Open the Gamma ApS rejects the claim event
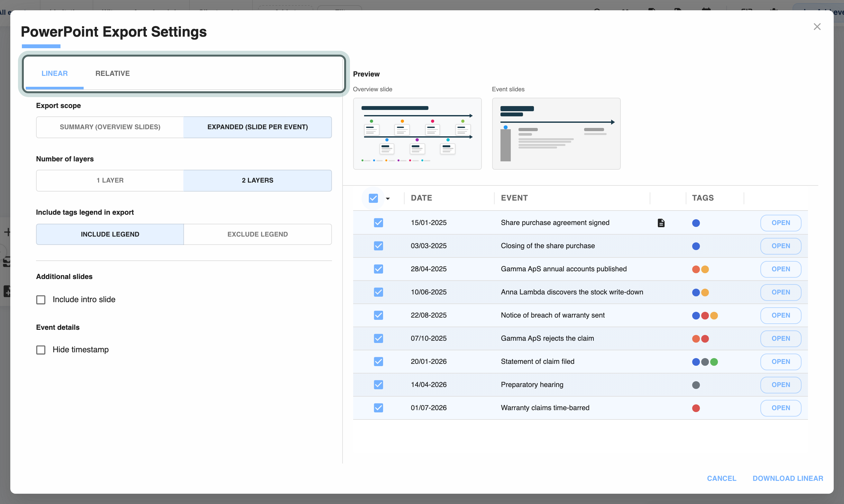The width and height of the screenshot is (844, 504). [x=780, y=338]
